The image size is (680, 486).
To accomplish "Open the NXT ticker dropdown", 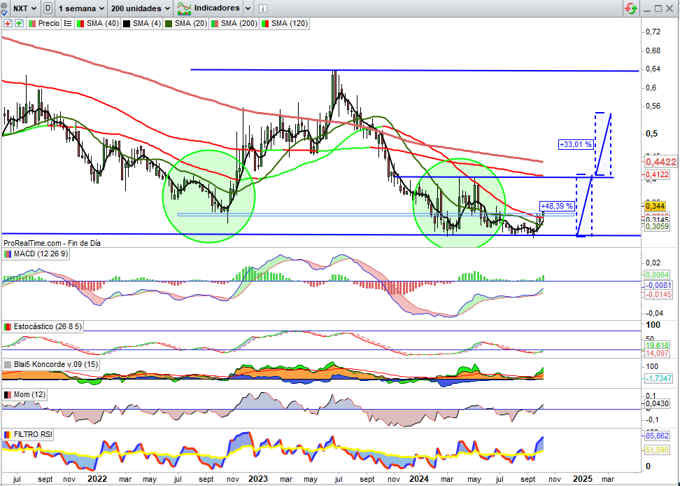I will tap(25, 8).
